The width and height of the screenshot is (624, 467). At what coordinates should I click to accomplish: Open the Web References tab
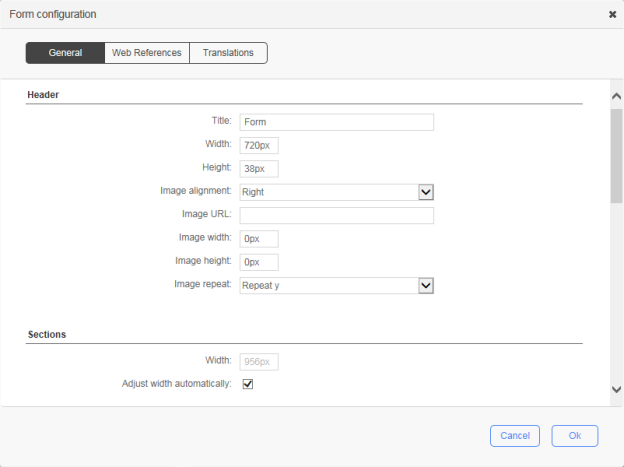(x=146, y=53)
